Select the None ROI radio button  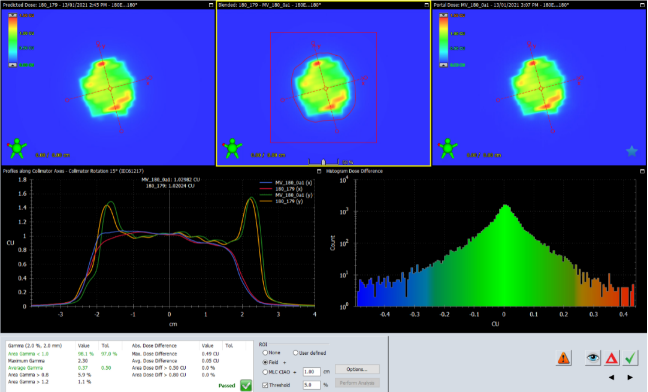tap(265, 353)
